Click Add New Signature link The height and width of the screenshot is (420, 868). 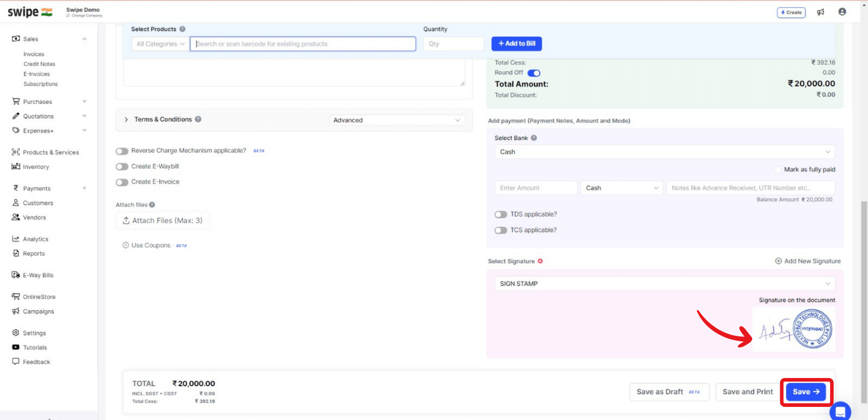click(808, 261)
